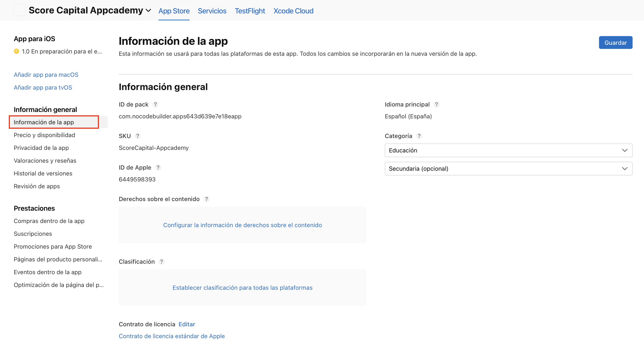
Task: Click the SKU value ScoreCapital-Appcademy
Action: coord(154,148)
